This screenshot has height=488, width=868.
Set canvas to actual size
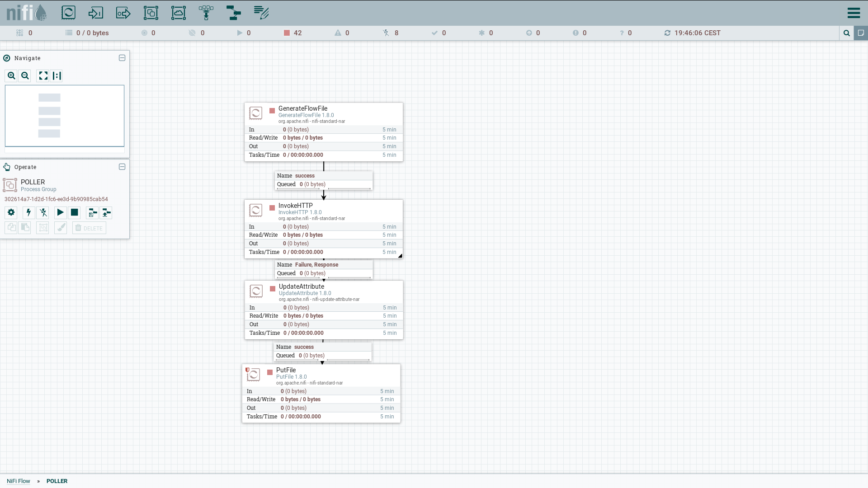coord(57,76)
